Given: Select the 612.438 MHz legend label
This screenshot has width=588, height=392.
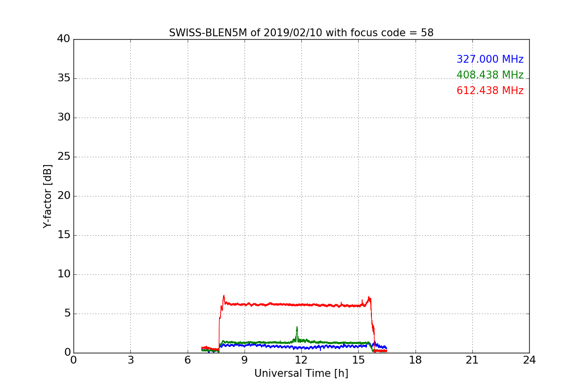Looking at the screenshot, I should point(490,91).
